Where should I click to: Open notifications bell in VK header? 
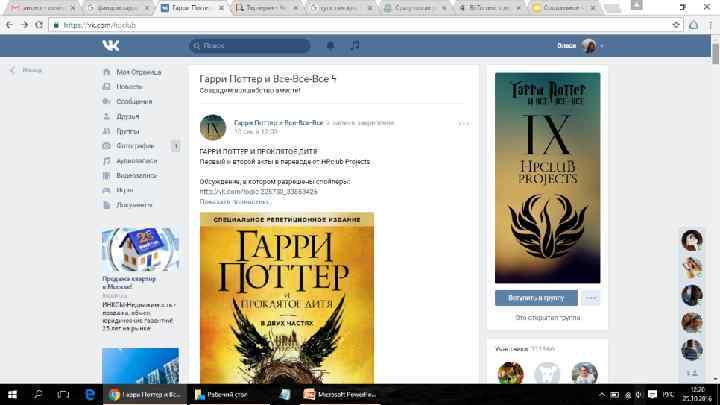tap(330, 45)
